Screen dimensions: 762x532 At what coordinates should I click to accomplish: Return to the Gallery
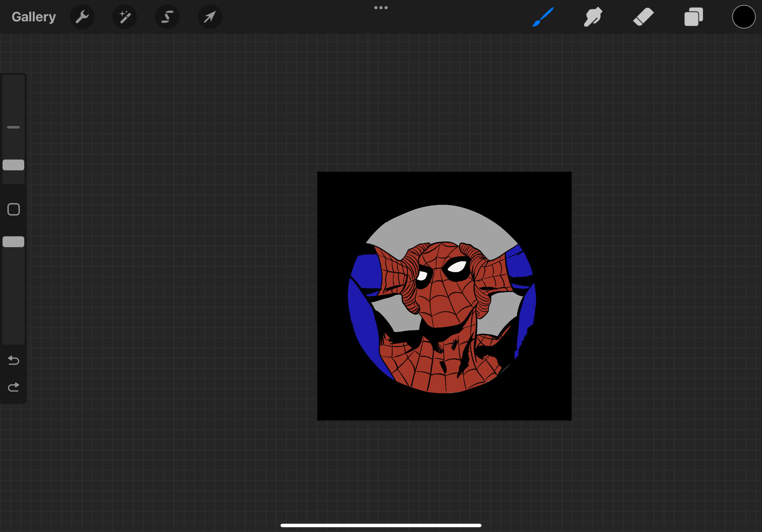click(34, 17)
